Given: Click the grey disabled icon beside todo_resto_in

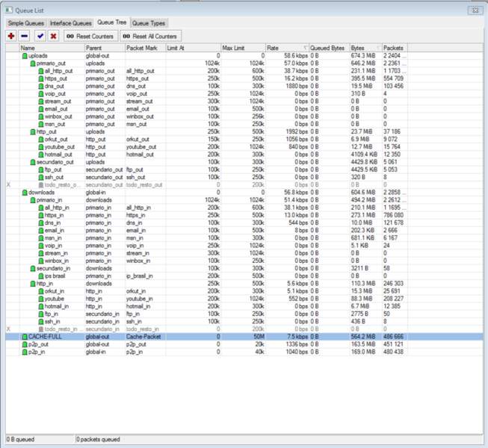Looking at the screenshot, I should point(41,329).
